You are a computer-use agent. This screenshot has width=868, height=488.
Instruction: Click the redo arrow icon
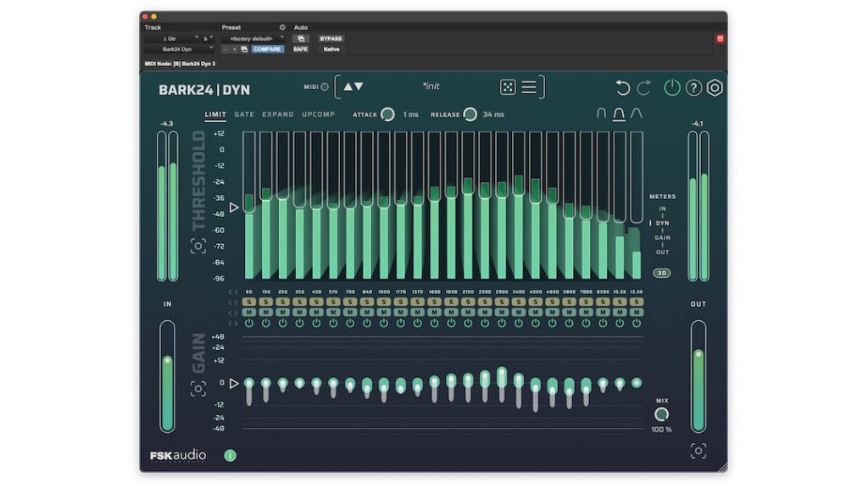point(644,87)
